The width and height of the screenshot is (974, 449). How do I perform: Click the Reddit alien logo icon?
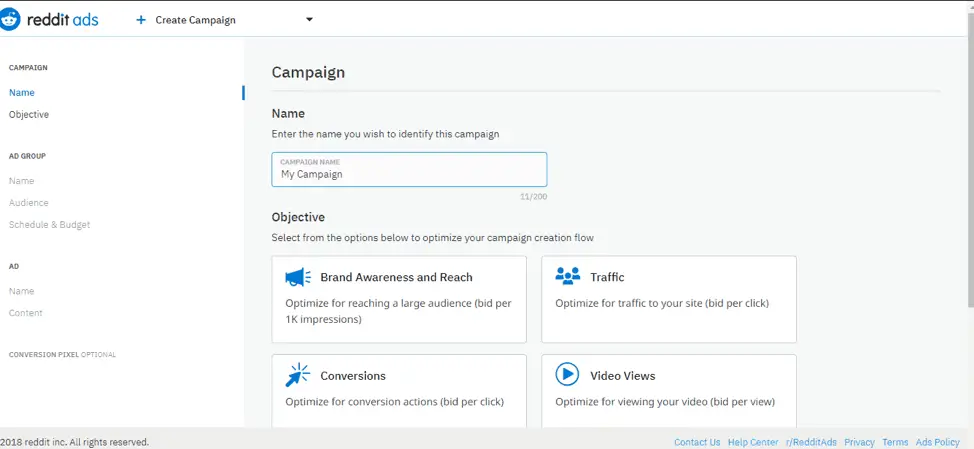pos(11,20)
